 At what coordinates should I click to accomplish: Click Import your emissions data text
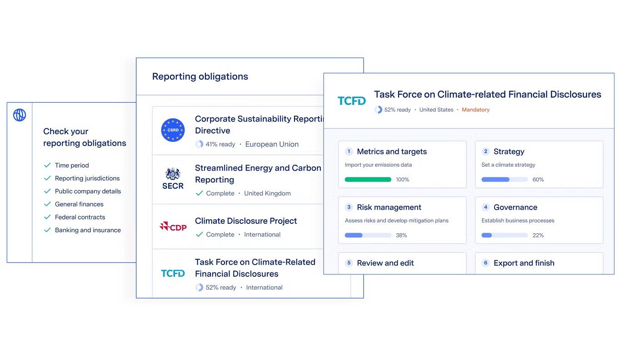click(378, 165)
